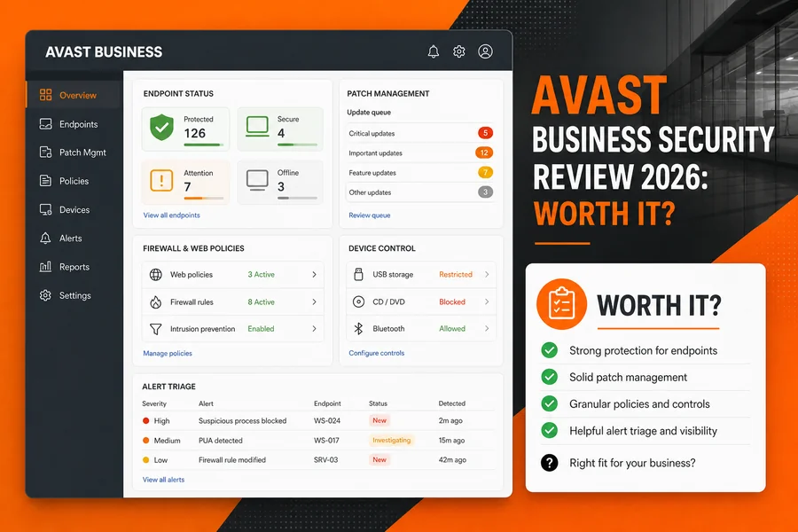The image size is (798, 532).
Task: Click the Attention count progress bar
Action: click(x=204, y=198)
